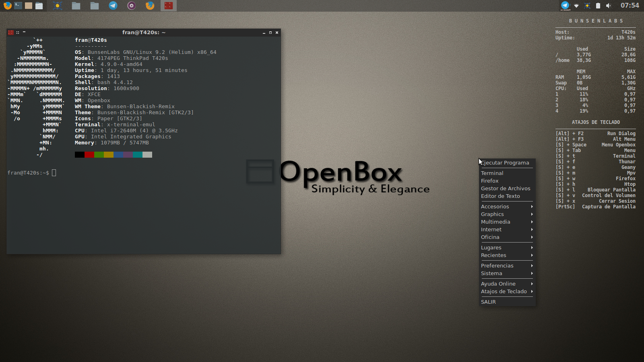Click SALIR to exit the session
Screen dimensions: 644x362
[x=488, y=301]
